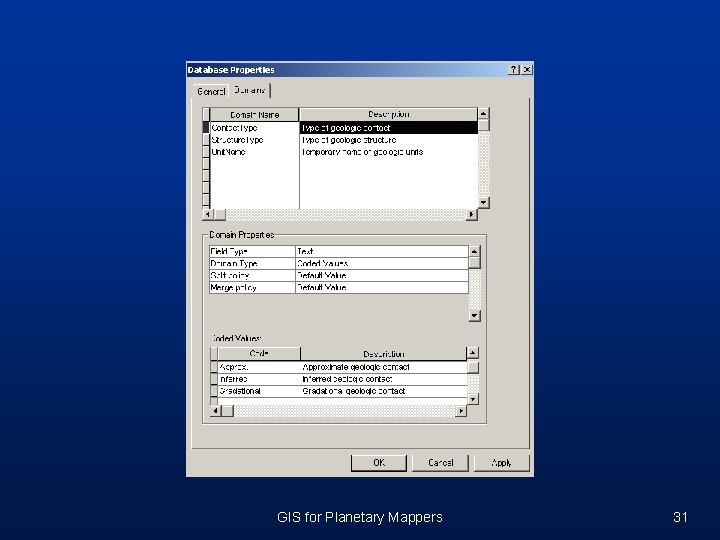Click row selector beside Approx. code

pos(214,367)
